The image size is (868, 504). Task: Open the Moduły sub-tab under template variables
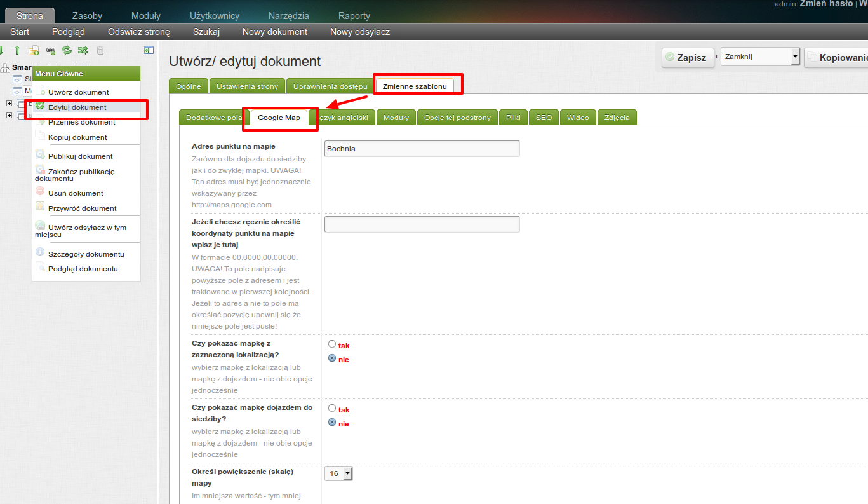pos(396,118)
